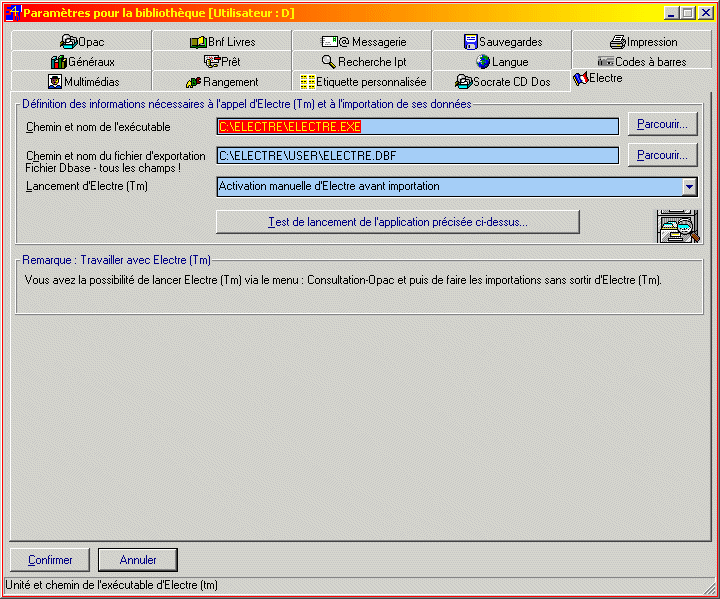Click the Recherche Ipt magnifier icon
This screenshot has height=599, width=720.
[329, 62]
